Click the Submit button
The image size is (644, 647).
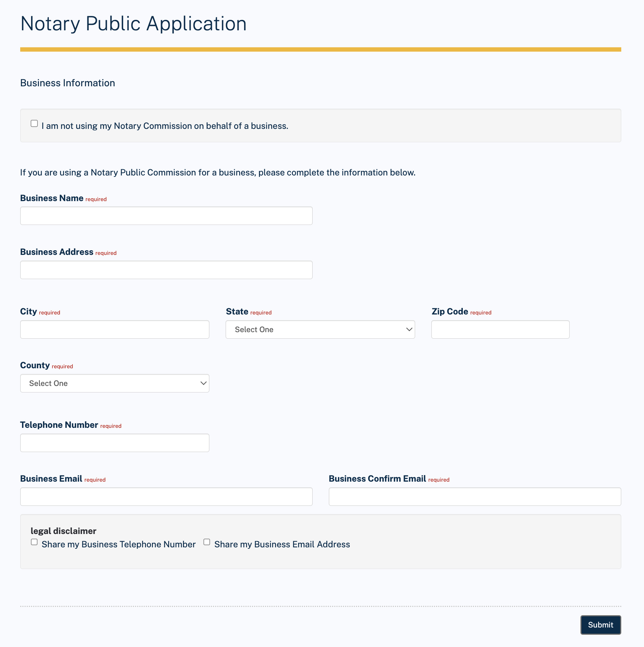pos(600,625)
